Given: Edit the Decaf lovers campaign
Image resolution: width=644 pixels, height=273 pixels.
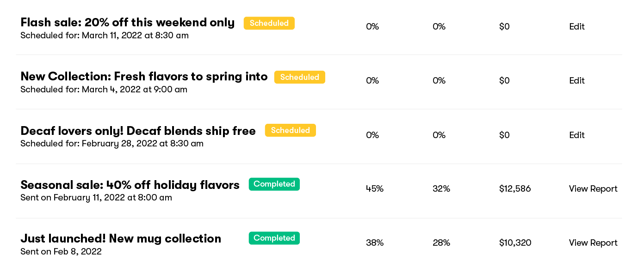Looking at the screenshot, I should pos(577,135).
